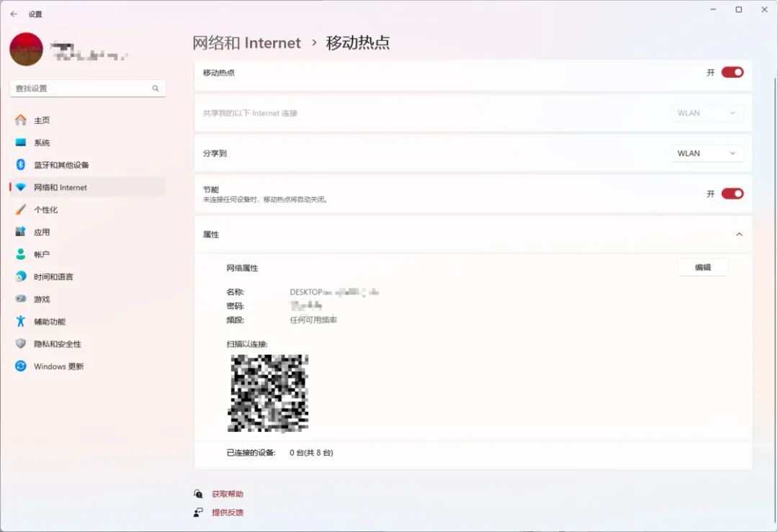Click the 获取帮助 help icon
This screenshot has width=778, height=532.
[198, 494]
